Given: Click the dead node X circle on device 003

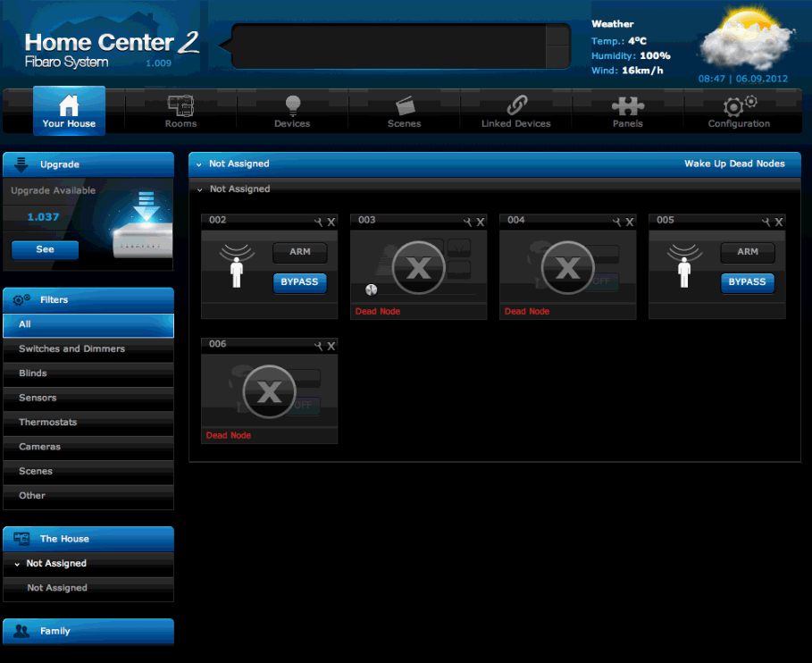Looking at the screenshot, I should coord(418,267).
